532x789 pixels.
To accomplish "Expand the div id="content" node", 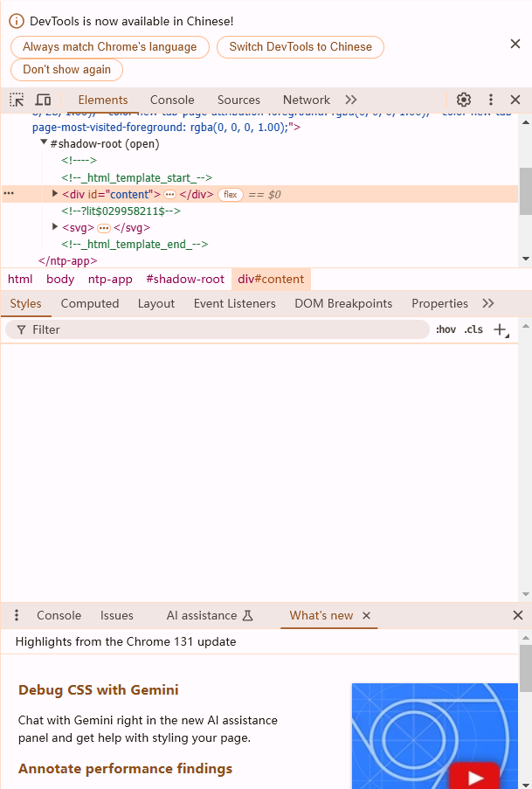I will [55, 194].
